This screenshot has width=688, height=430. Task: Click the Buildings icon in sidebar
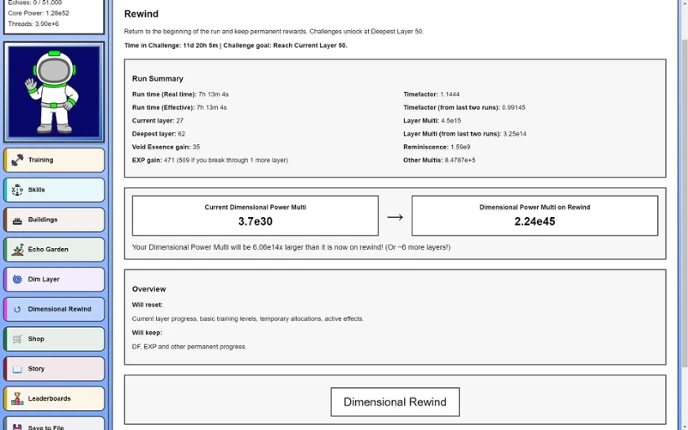tap(17, 220)
